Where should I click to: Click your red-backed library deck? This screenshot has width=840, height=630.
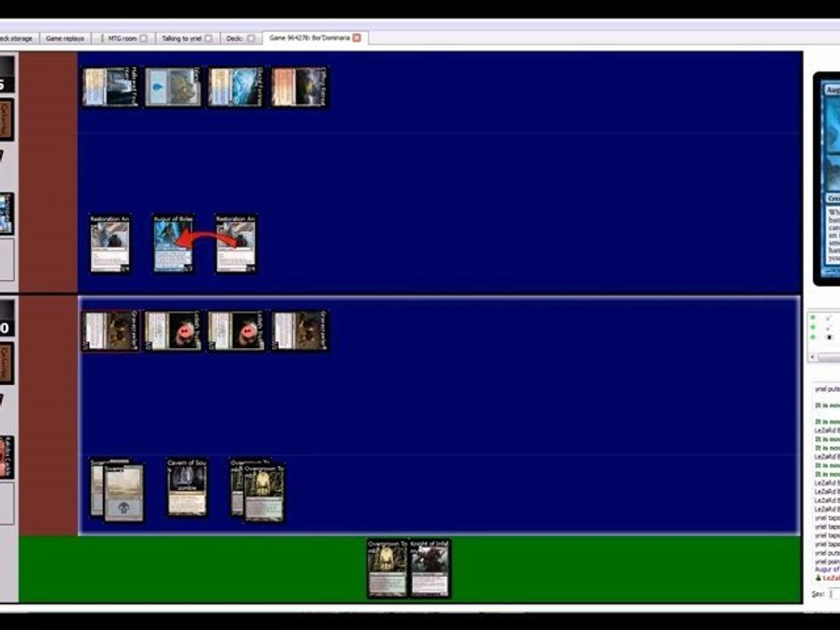(x=6, y=457)
